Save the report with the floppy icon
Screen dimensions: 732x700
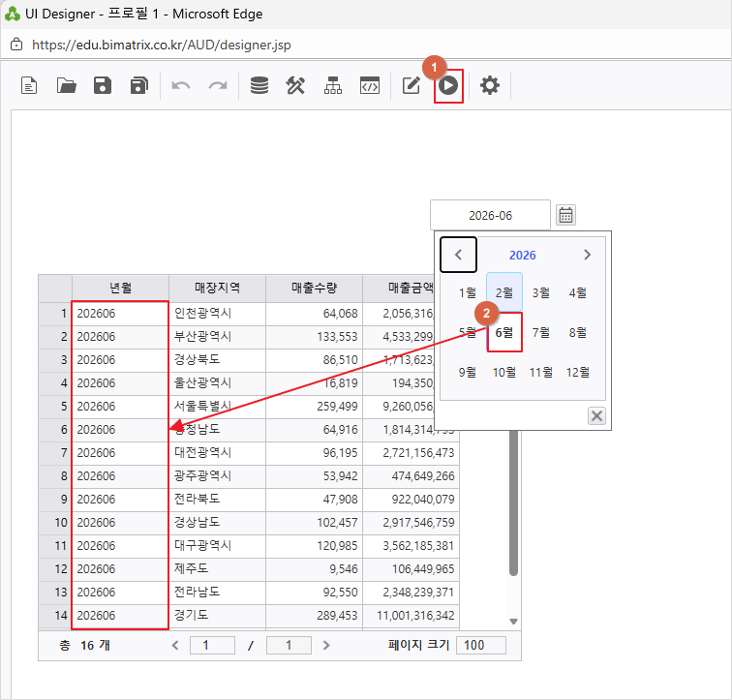point(103,86)
